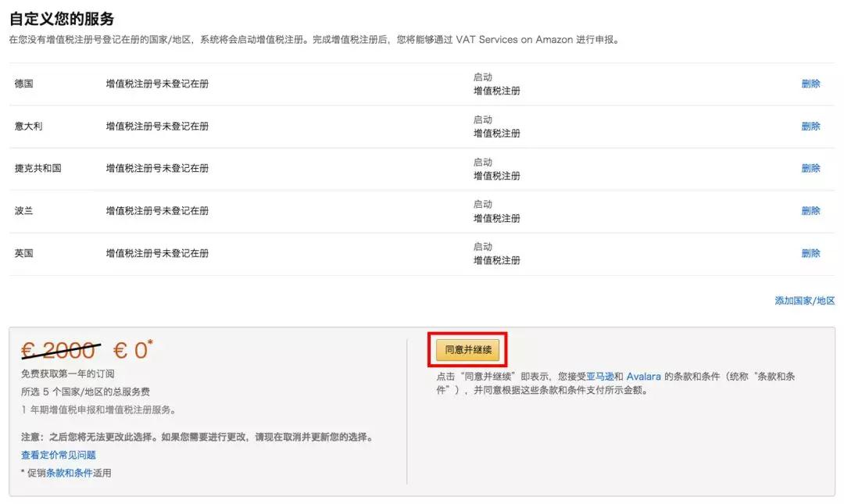Select the 波兰 country name
This screenshot has width=844, height=504.
tap(23, 210)
